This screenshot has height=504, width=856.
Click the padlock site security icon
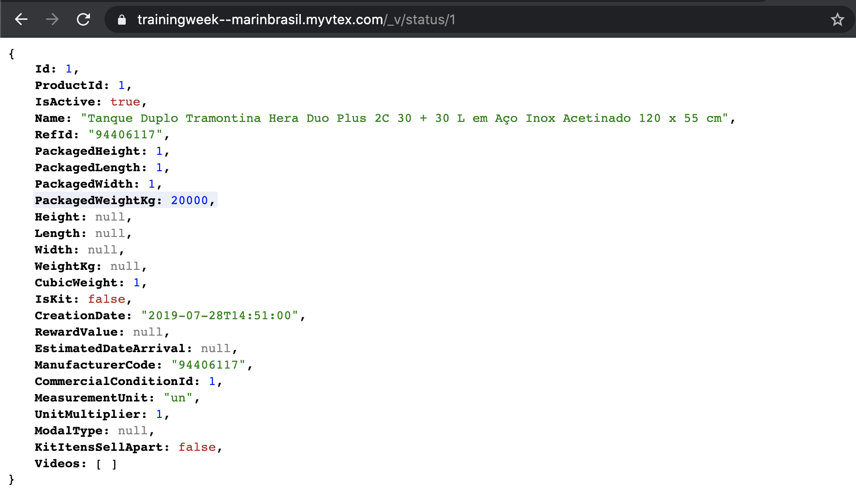(122, 20)
